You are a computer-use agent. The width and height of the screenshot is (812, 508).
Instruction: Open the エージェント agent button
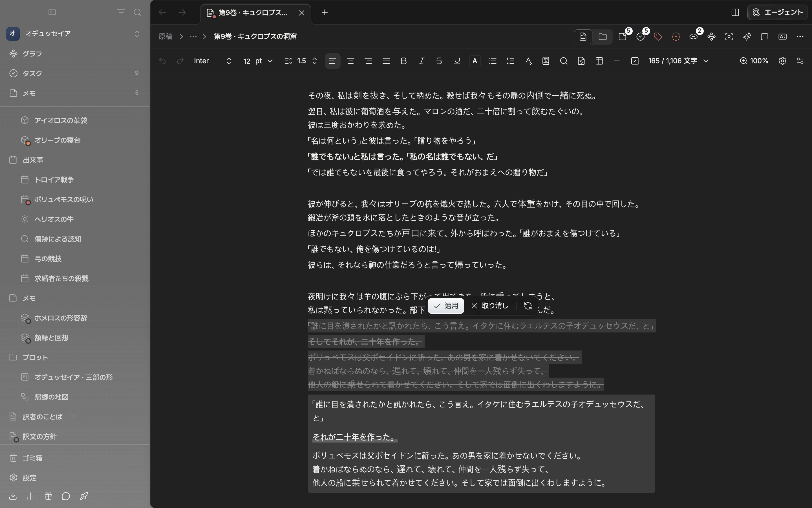[777, 12]
